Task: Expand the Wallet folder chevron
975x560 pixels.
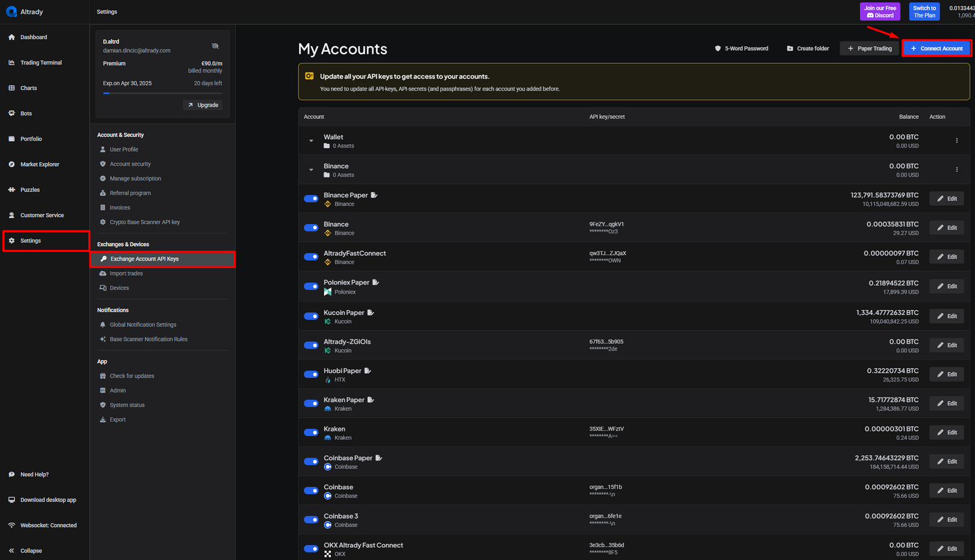Action: [311, 141]
